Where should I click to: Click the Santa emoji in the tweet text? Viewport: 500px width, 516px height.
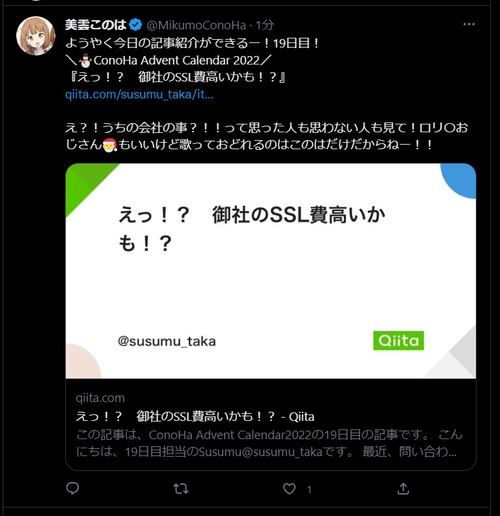[x=109, y=145]
